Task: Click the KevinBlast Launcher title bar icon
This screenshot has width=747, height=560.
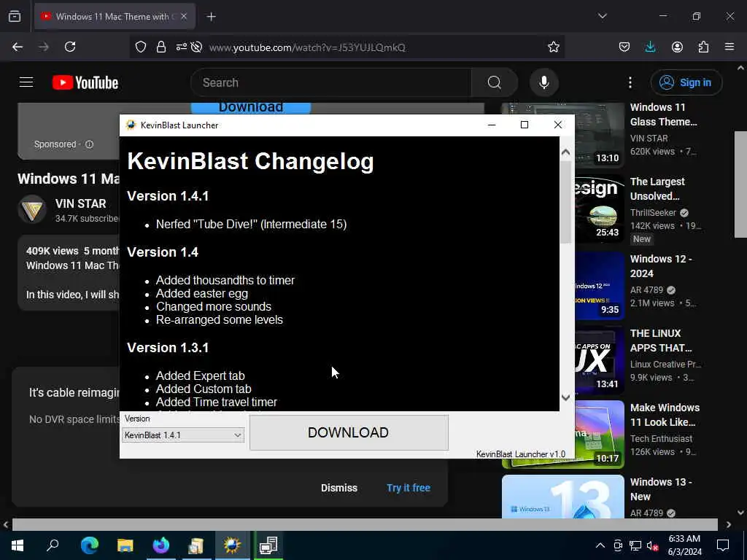Action: pos(131,125)
